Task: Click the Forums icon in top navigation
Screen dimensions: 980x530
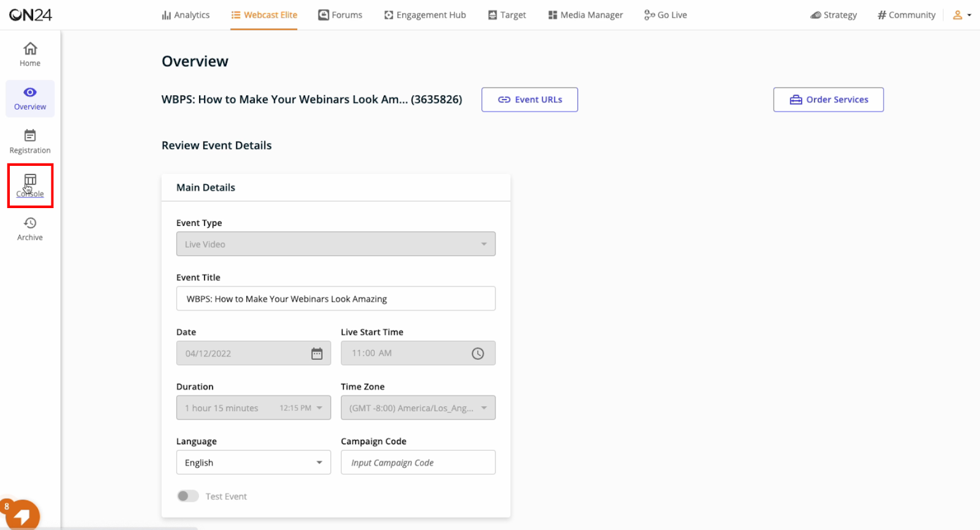Action: click(323, 15)
